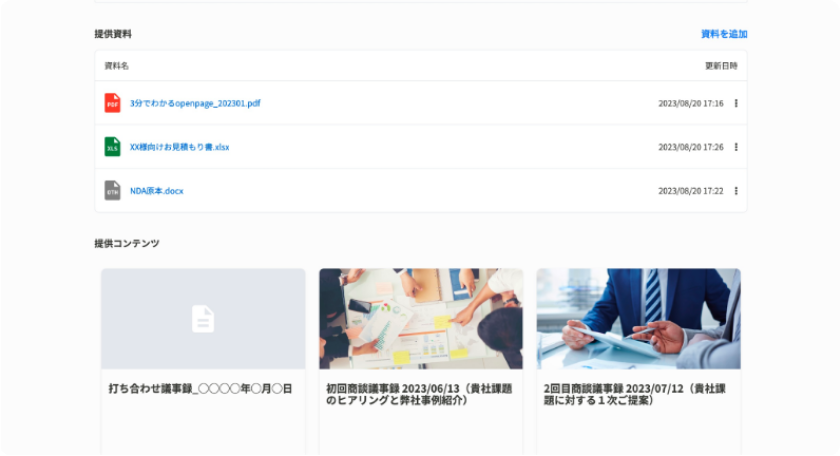
Task: Click the document placeholder icon on 打ち合わせ議事録 card
Action: (203, 319)
